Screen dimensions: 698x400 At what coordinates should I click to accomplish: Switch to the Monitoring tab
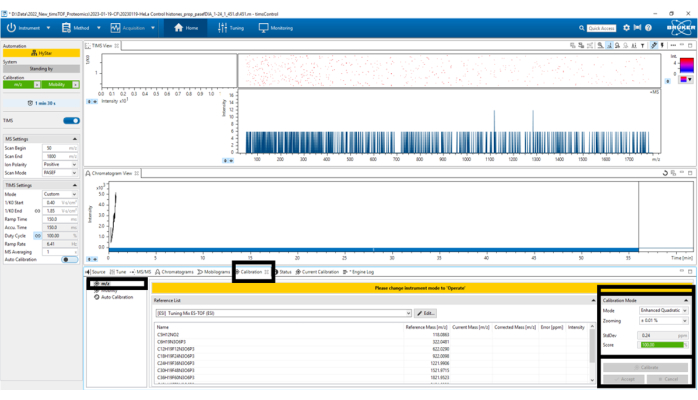(x=276, y=28)
